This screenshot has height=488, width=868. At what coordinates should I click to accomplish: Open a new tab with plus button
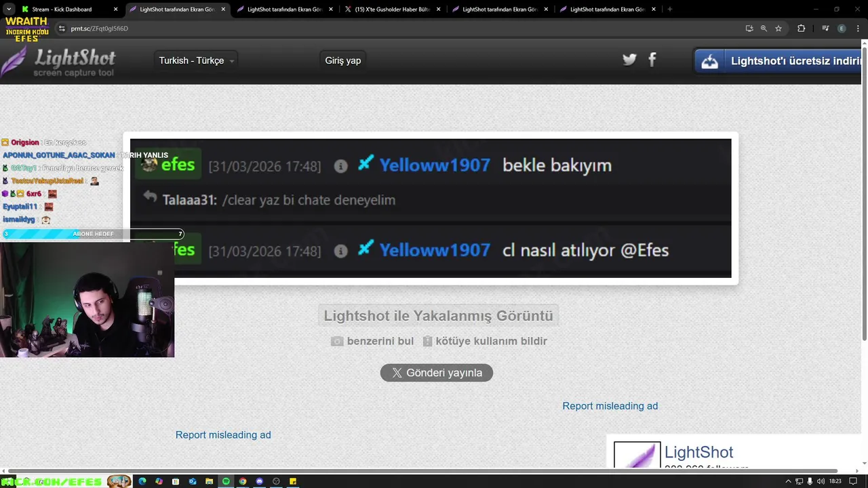670,9
